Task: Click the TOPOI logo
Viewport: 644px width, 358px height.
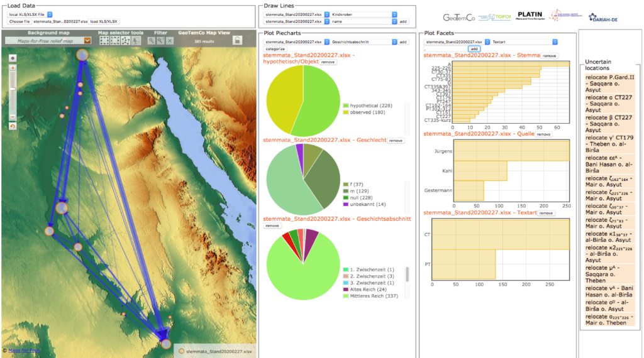Action: point(494,17)
